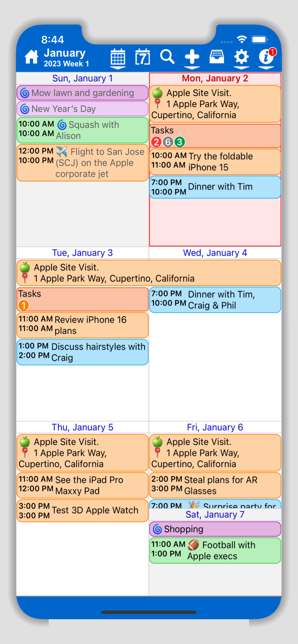
Task: Open the Dinner with Tim event on Monday
Action: (215, 187)
